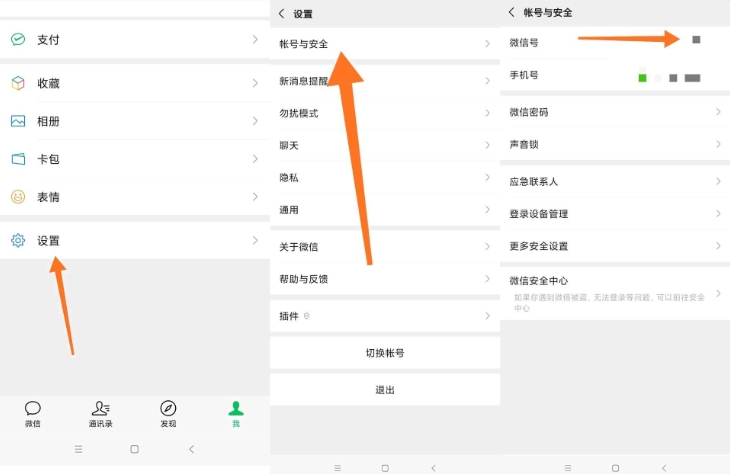The image size is (730, 474).
Task: Tap Android menu button under 帐号与安全 screen
Action: (568, 468)
